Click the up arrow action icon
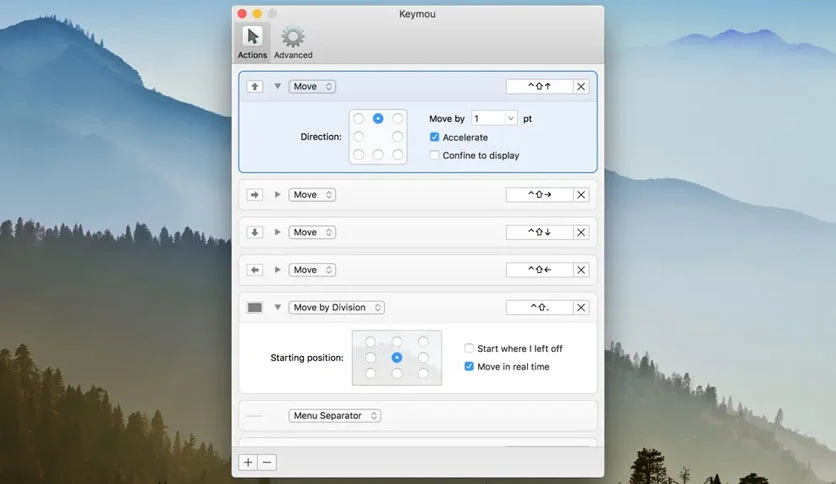Image resolution: width=836 pixels, height=484 pixels. pyautogui.click(x=254, y=86)
